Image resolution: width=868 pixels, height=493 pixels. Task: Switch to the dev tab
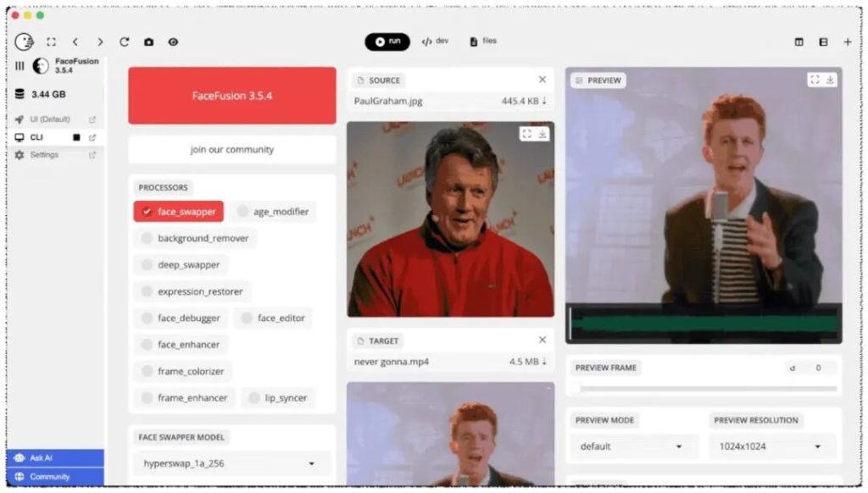[435, 42]
